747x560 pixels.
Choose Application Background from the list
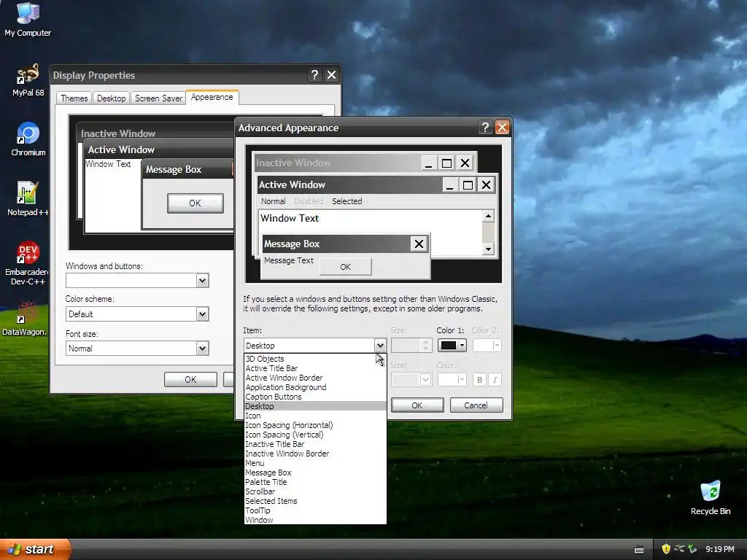pyautogui.click(x=315, y=387)
